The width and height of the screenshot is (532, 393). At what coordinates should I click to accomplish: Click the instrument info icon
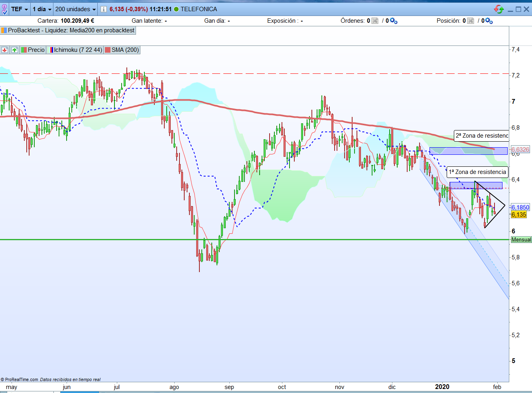click(104, 9)
